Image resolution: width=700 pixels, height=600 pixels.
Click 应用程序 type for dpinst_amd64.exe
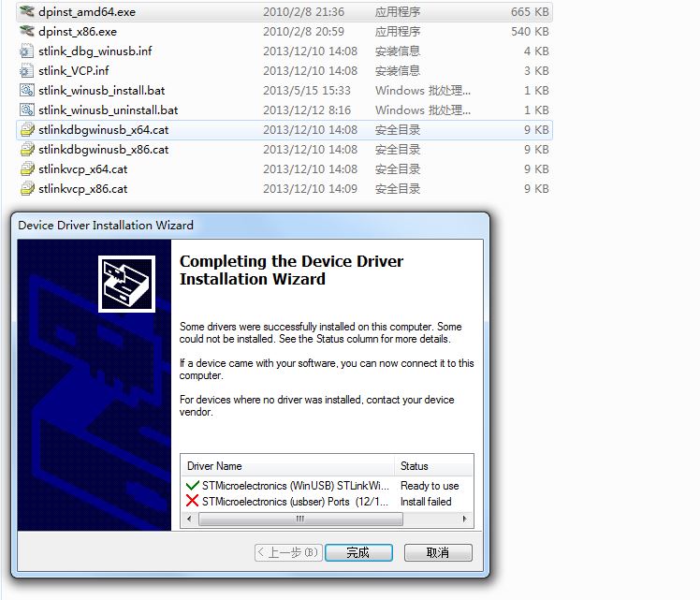tap(398, 12)
